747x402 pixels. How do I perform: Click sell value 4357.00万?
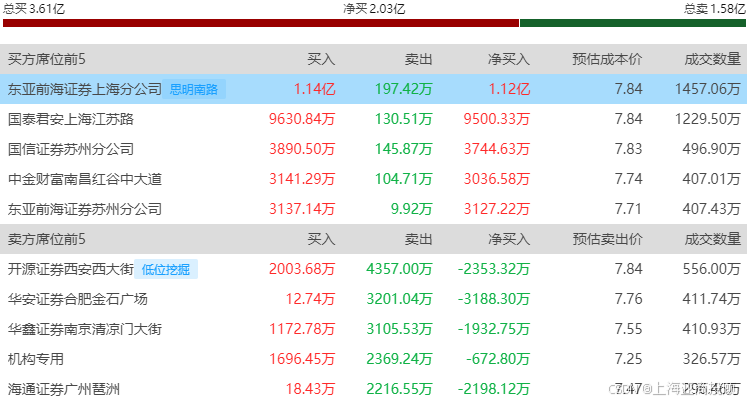[399, 269]
